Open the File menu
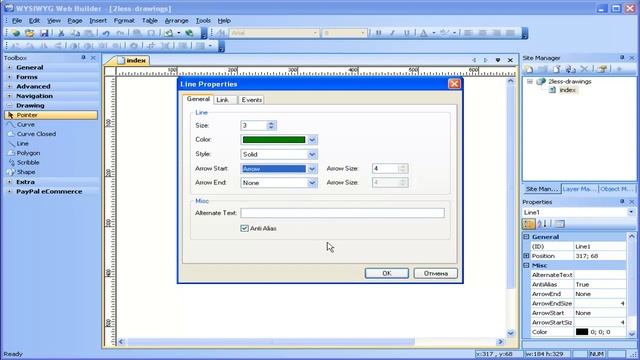The height and width of the screenshot is (360, 640). pos(17,20)
